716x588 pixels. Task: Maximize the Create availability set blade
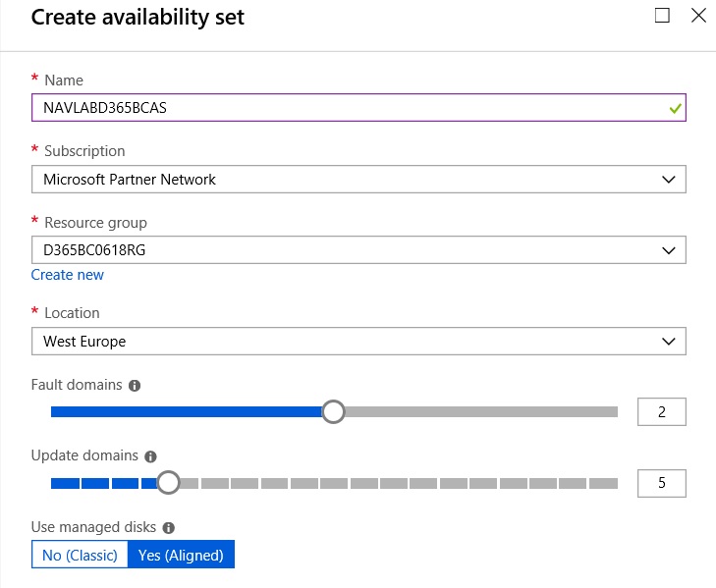tap(662, 16)
